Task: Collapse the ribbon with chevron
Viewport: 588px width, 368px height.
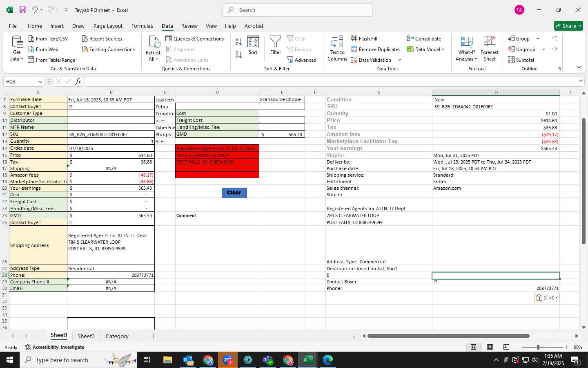Action: [579, 67]
